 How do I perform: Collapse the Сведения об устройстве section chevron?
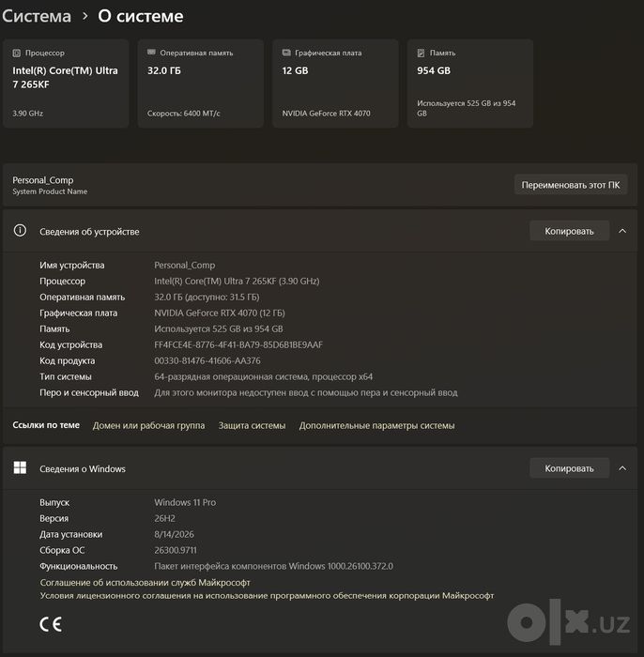[x=622, y=231]
